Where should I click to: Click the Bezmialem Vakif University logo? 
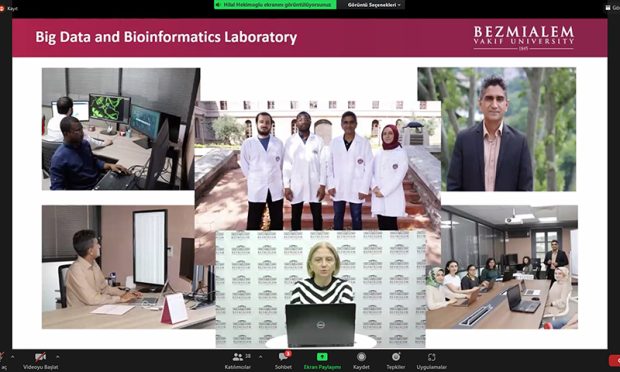coord(524,38)
